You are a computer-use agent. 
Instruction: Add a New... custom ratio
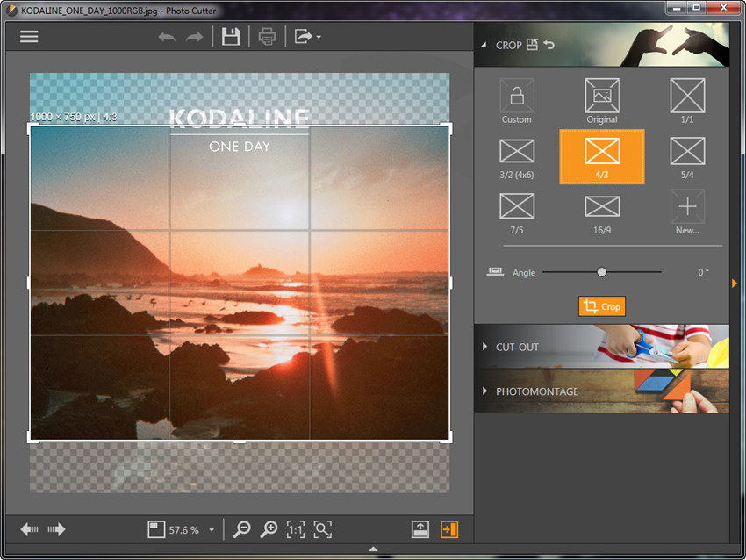pyautogui.click(x=687, y=212)
